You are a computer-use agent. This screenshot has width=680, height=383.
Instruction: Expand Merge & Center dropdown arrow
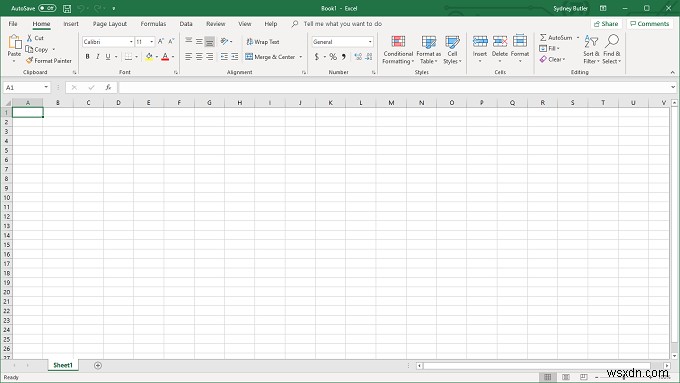click(301, 57)
